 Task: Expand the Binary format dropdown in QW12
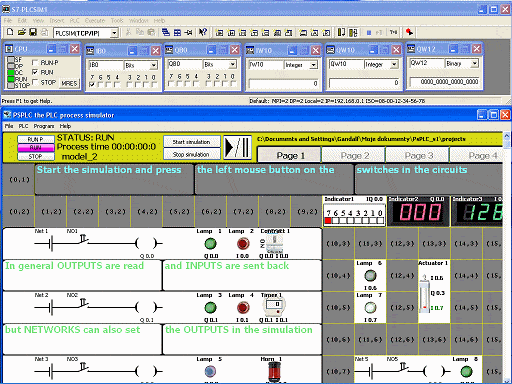tap(474, 63)
